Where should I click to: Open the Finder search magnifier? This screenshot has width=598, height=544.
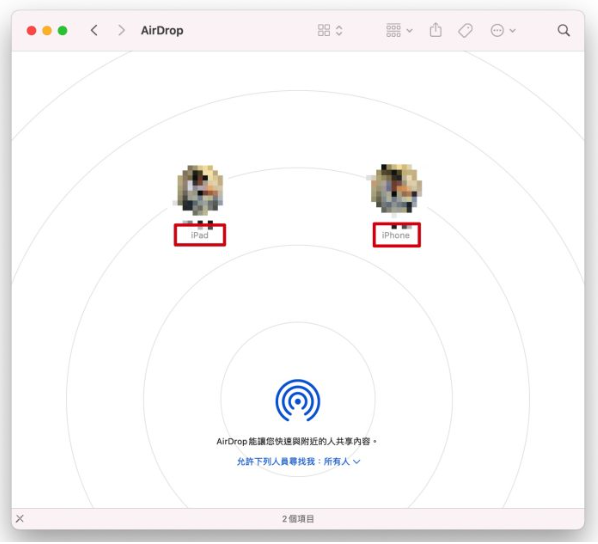pos(563,30)
